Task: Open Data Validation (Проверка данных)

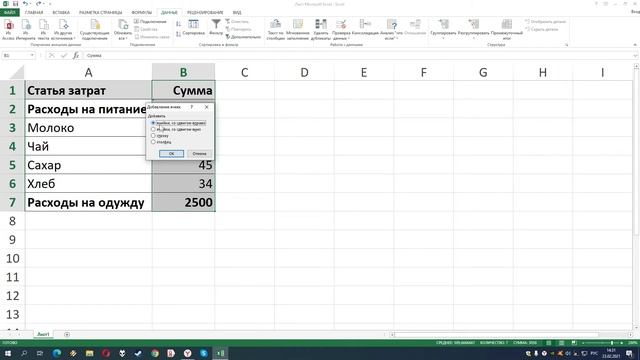Action: [x=341, y=29]
